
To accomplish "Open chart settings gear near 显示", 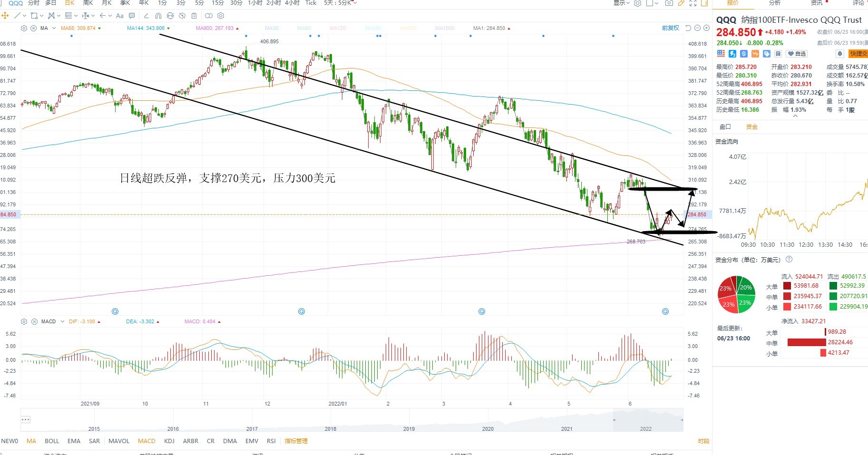I will (x=637, y=3).
